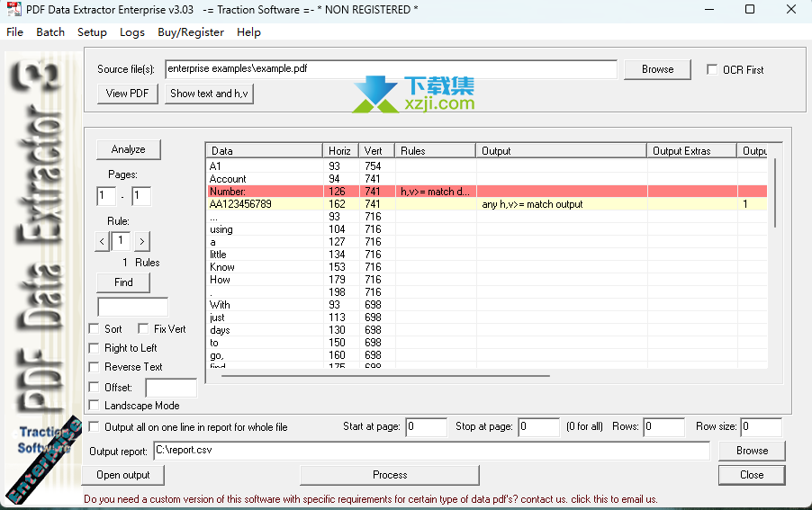The image size is (812, 510).
Task: Click the Close button at bottom right
Action: [752, 475]
